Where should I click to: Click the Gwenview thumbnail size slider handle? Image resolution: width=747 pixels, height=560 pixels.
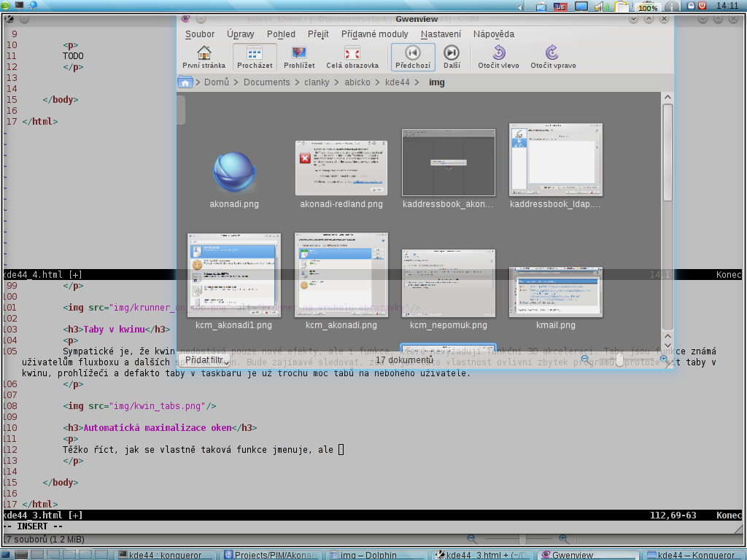click(x=619, y=360)
